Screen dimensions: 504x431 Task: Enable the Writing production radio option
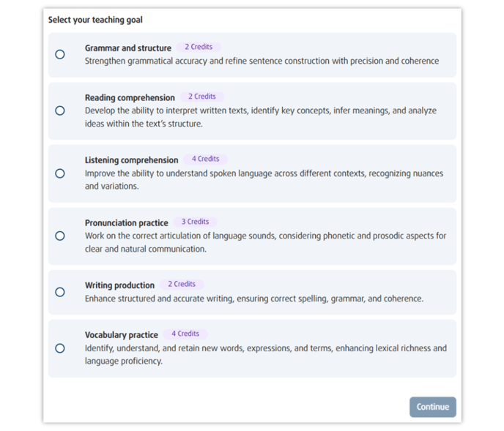point(60,292)
